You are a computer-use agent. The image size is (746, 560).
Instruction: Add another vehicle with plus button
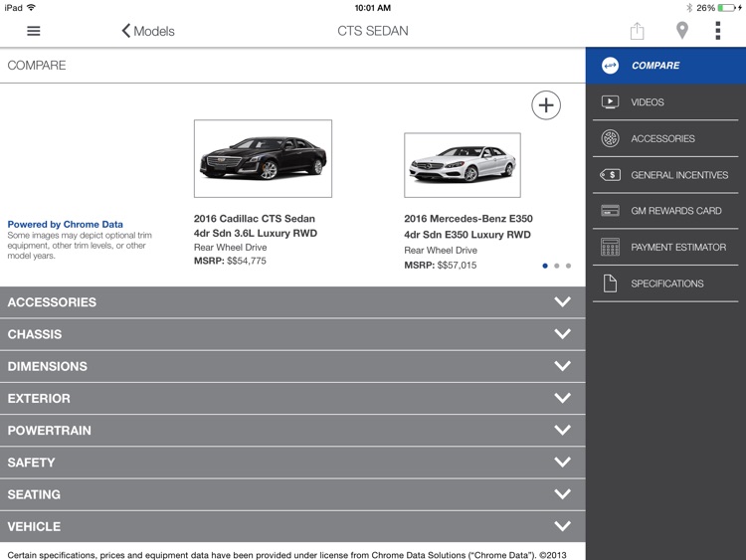[546, 105]
